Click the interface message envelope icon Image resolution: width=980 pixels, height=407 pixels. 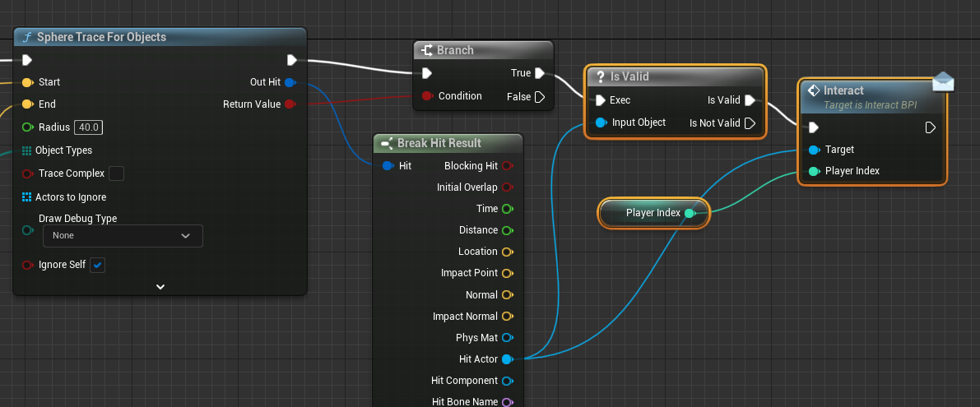[944, 81]
